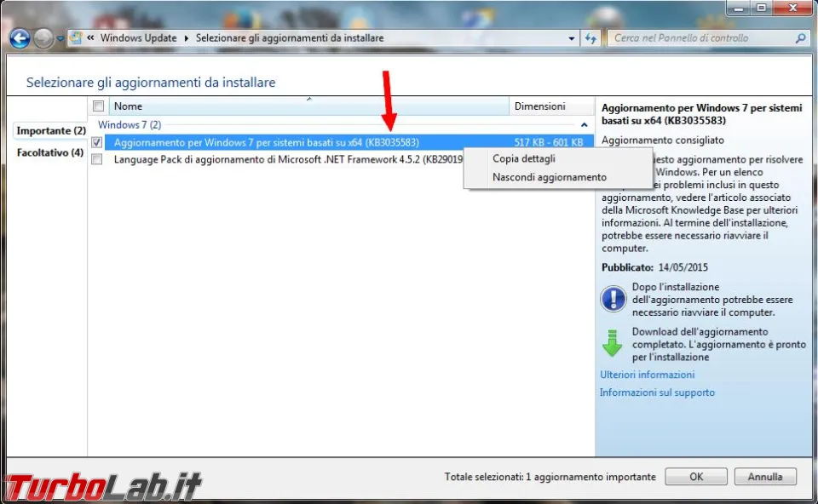
Task: Click the Control Panel icon in address bar
Action: coord(76,37)
